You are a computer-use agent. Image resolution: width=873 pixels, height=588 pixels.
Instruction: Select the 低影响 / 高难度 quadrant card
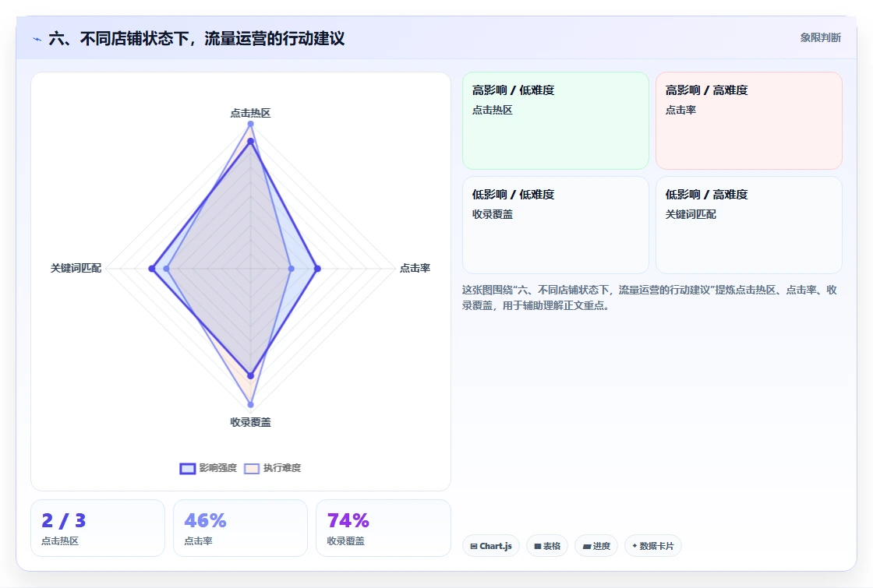749,225
